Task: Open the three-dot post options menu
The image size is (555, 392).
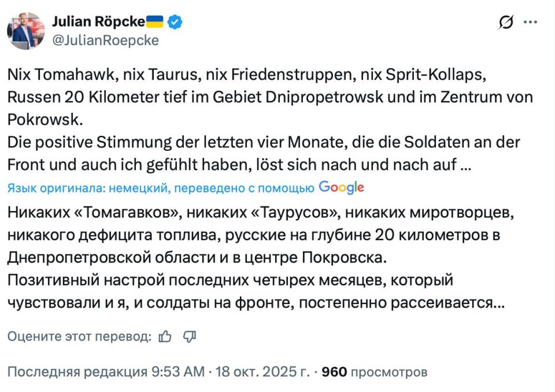Action: 530,21
